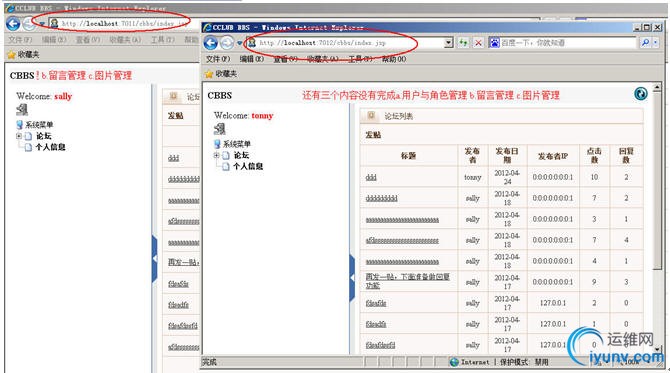This screenshot has width=670, height=373.
Task: Open 帮助(H) menu in front window
Action: click(x=394, y=59)
